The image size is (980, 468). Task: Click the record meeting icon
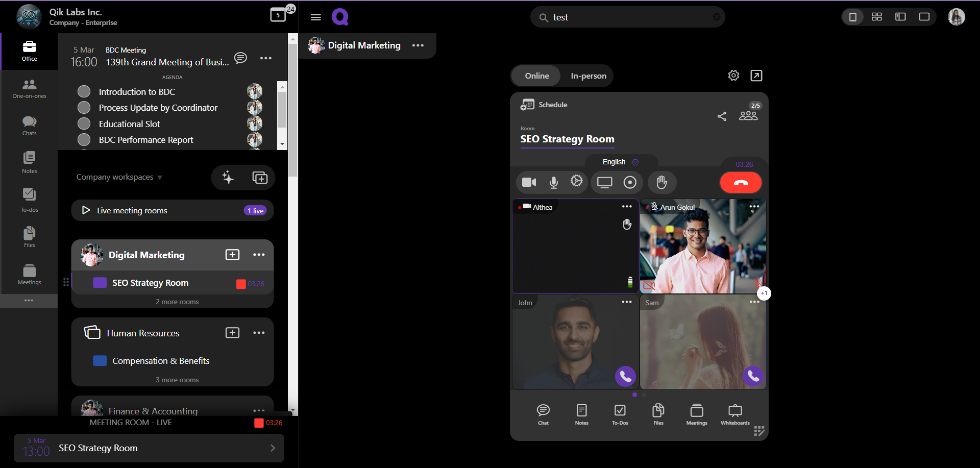630,182
